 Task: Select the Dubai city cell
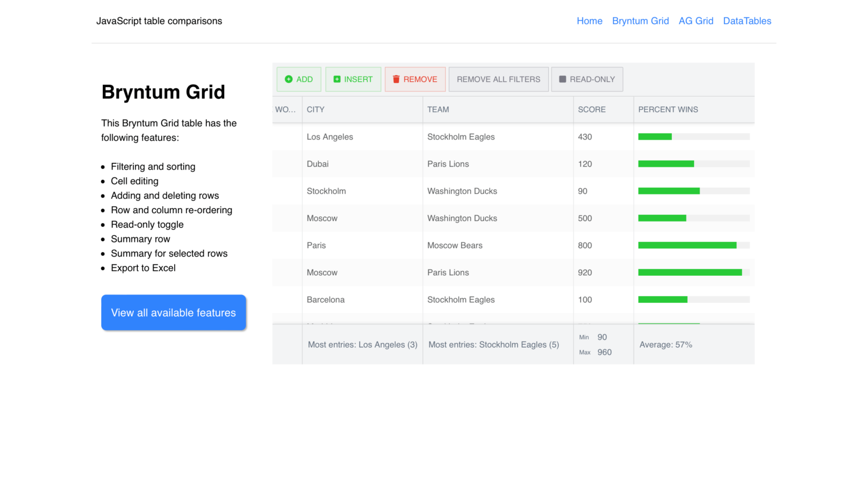tap(318, 164)
